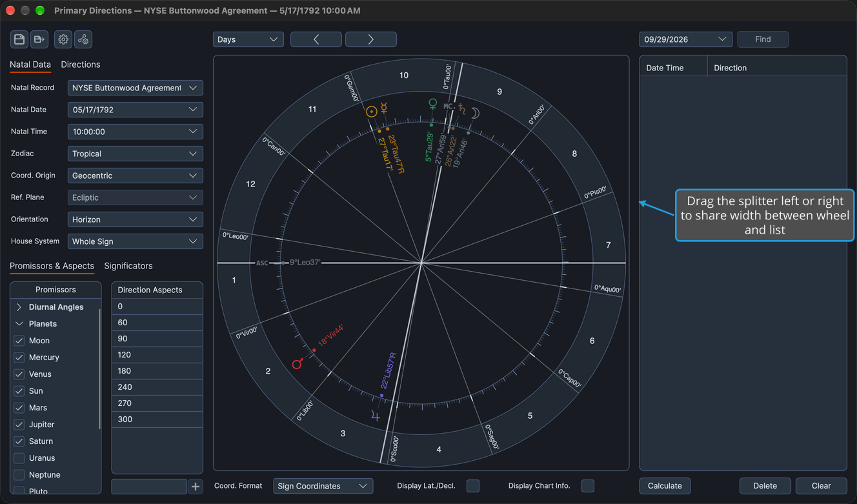Open the 09/29/2026 date dropdown
The width and height of the screenshot is (857, 504).
point(686,39)
